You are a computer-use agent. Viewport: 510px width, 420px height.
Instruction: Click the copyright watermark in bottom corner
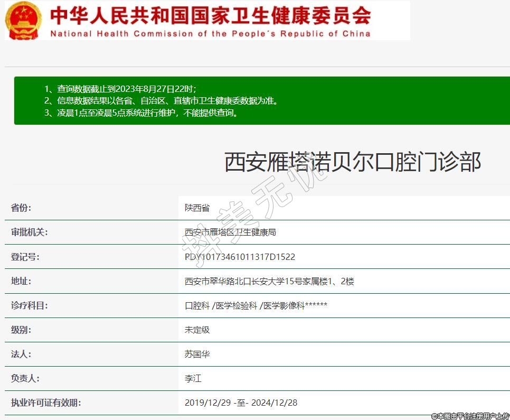tap(469, 416)
